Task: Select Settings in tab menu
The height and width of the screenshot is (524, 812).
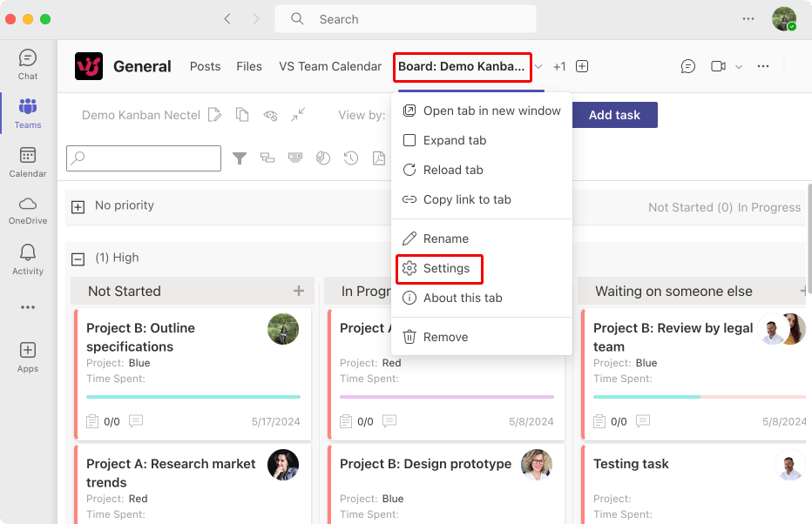Action: pyautogui.click(x=439, y=268)
